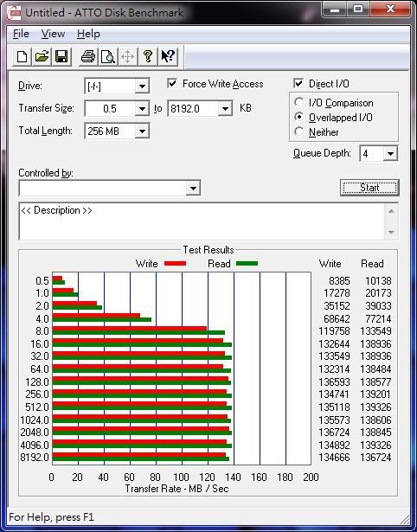Open the View menu
Screen dimensions: 417x532
coord(53,34)
